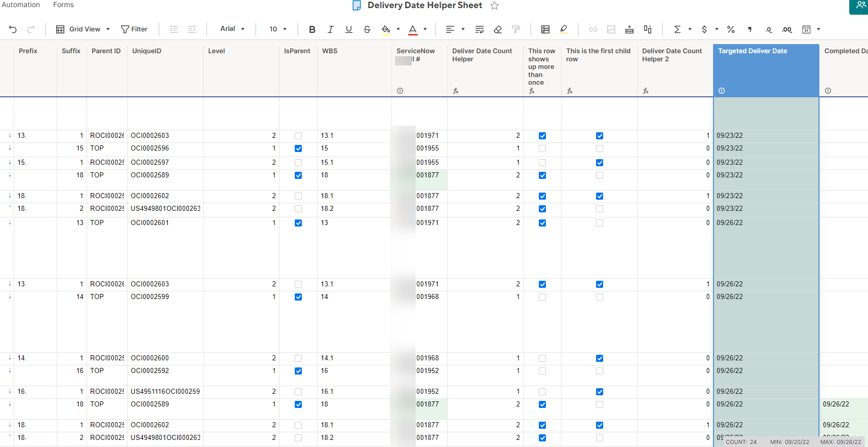Select the IsParent column header
The image size is (868, 447).
point(298,70)
